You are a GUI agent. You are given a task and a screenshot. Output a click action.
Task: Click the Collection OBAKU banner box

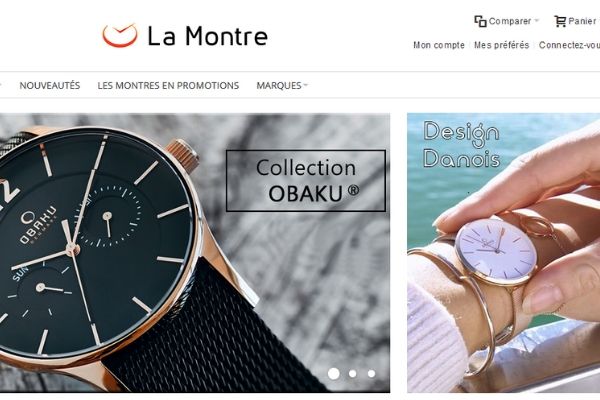(x=306, y=181)
